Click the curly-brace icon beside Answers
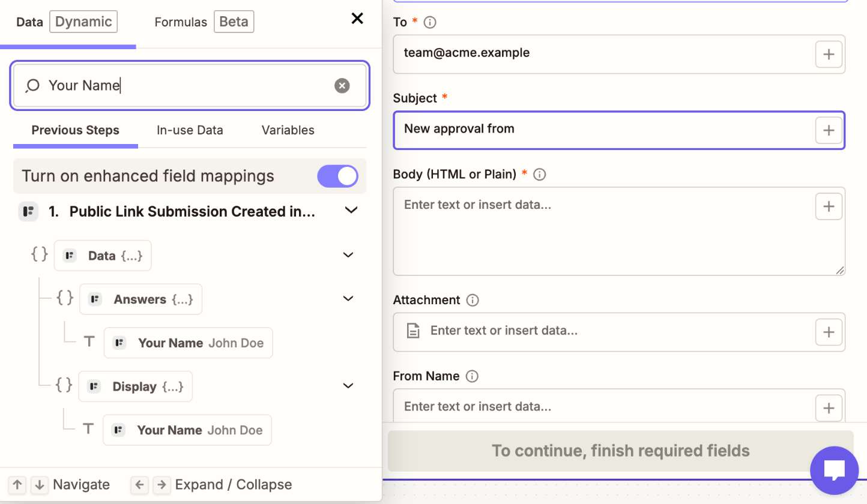Image resolution: width=867 pixels, height=504 pixels. [65, 298]
